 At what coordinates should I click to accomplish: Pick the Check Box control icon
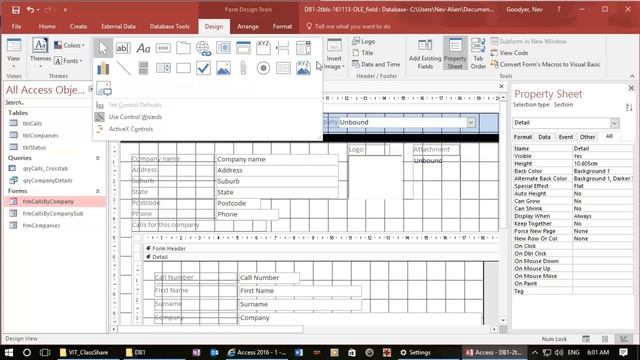203,68
